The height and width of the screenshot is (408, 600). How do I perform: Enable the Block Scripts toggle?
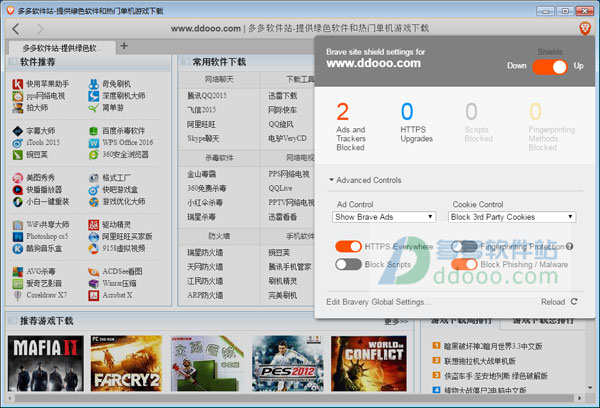pyautogui.click(x=348, y=264)
